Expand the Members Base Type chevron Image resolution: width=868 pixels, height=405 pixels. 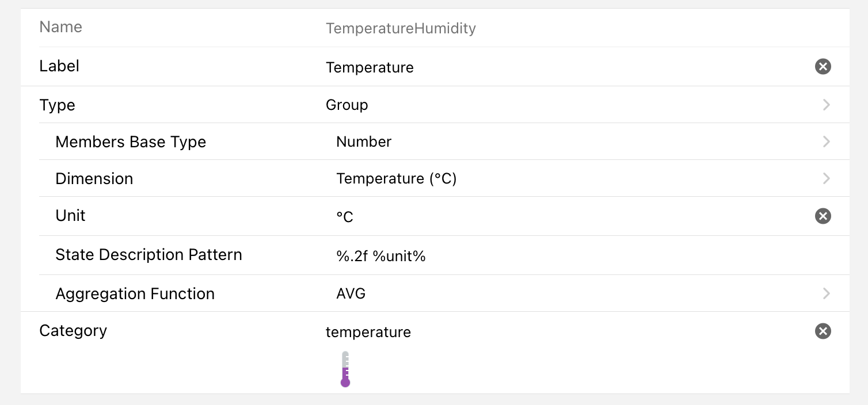tap(827, 142)
